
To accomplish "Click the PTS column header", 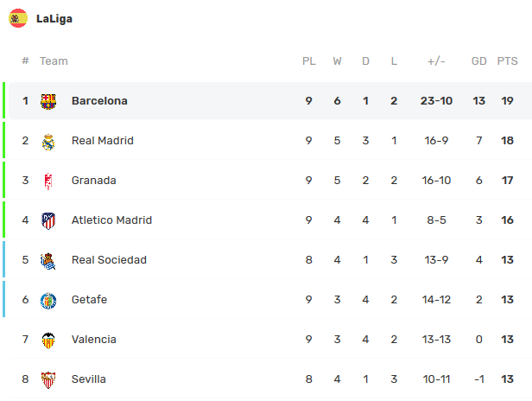I will (x=507, y=61).
